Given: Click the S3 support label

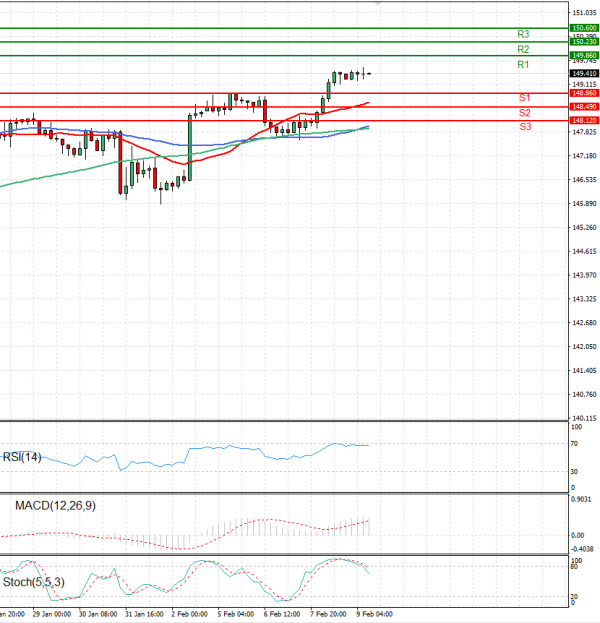Looking at the screenshot, I should [525, 127].
